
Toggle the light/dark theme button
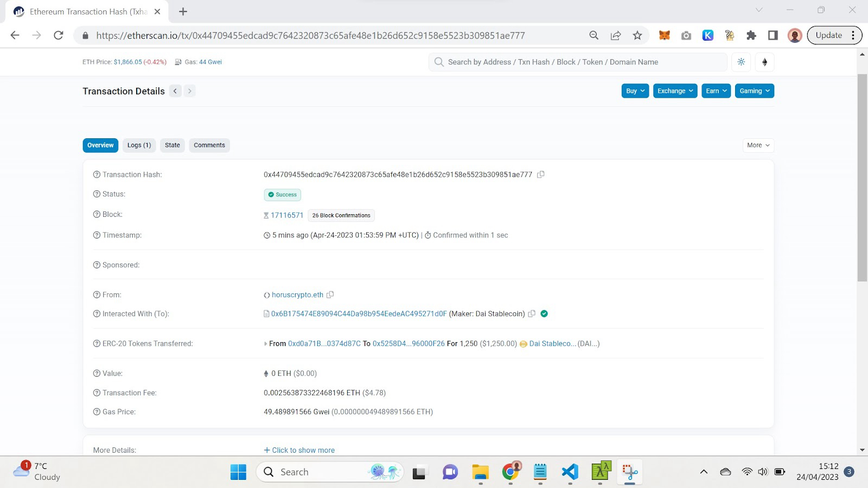point(741,62)
